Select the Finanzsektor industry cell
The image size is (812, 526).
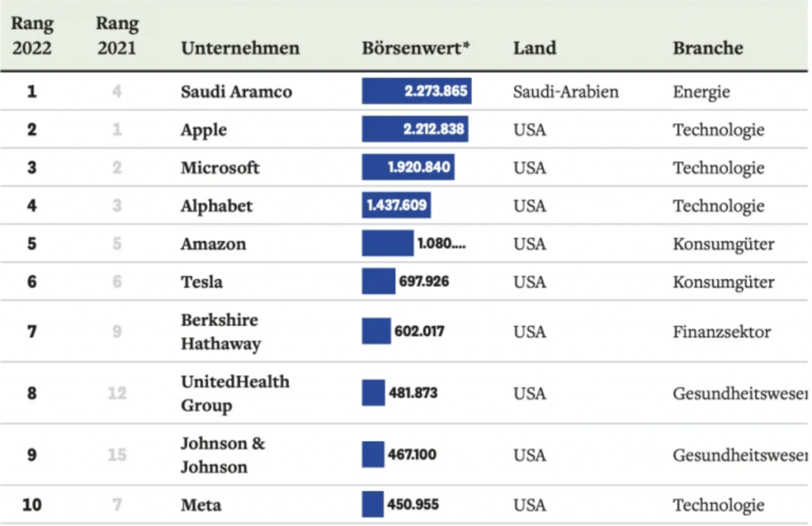coord(722,332)
